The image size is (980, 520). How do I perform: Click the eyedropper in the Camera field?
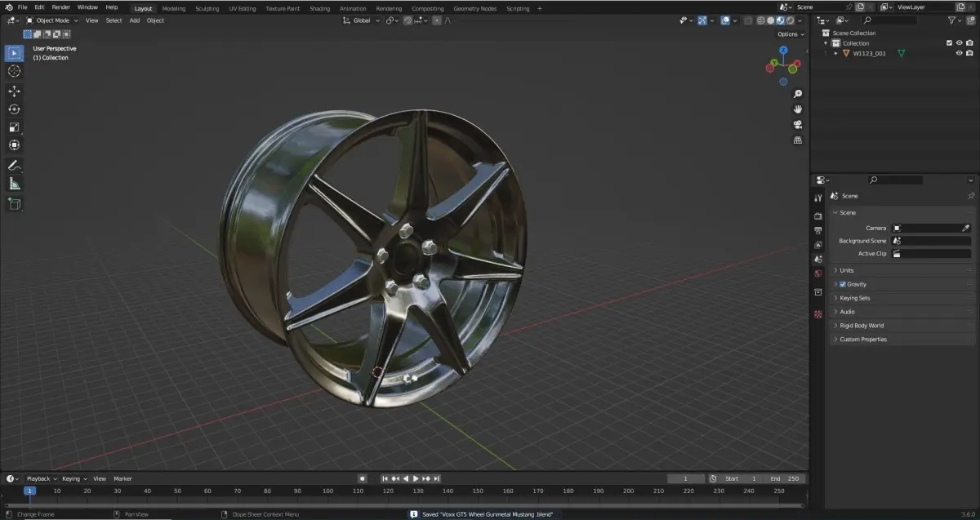point(966,229)
